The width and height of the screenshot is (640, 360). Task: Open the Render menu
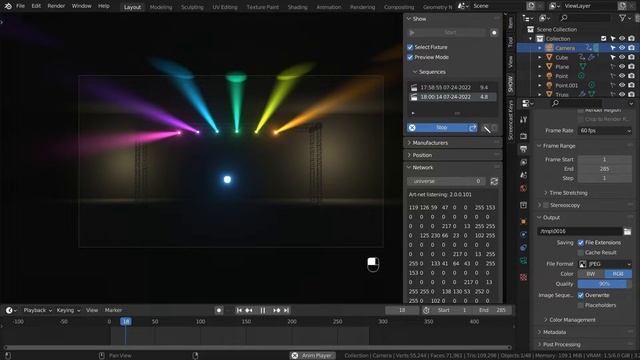tap(56, 6)
